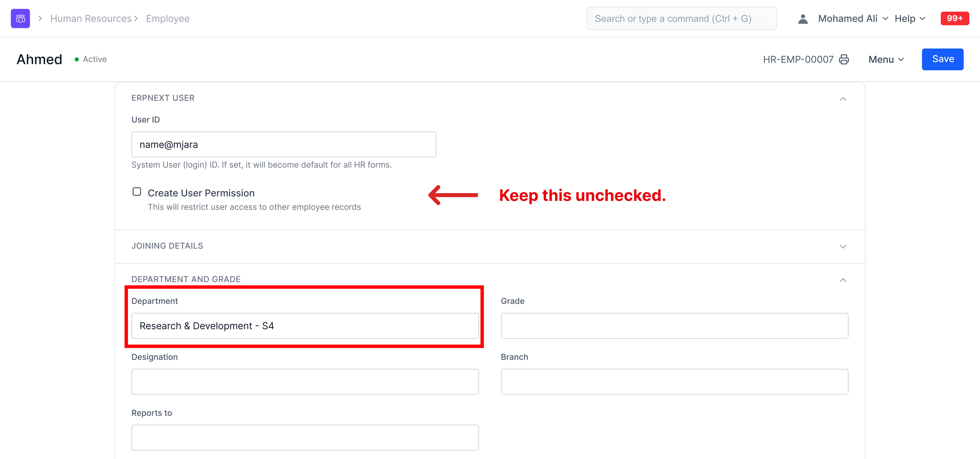Click the Grade input field
The height and width of the screenshot is (459, 980).
[x=674, y=326]
